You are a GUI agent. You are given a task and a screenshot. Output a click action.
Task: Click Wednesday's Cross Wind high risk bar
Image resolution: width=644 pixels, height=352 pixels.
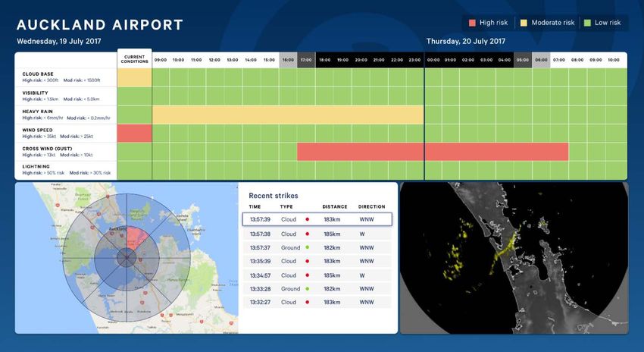tap(360, 152)
